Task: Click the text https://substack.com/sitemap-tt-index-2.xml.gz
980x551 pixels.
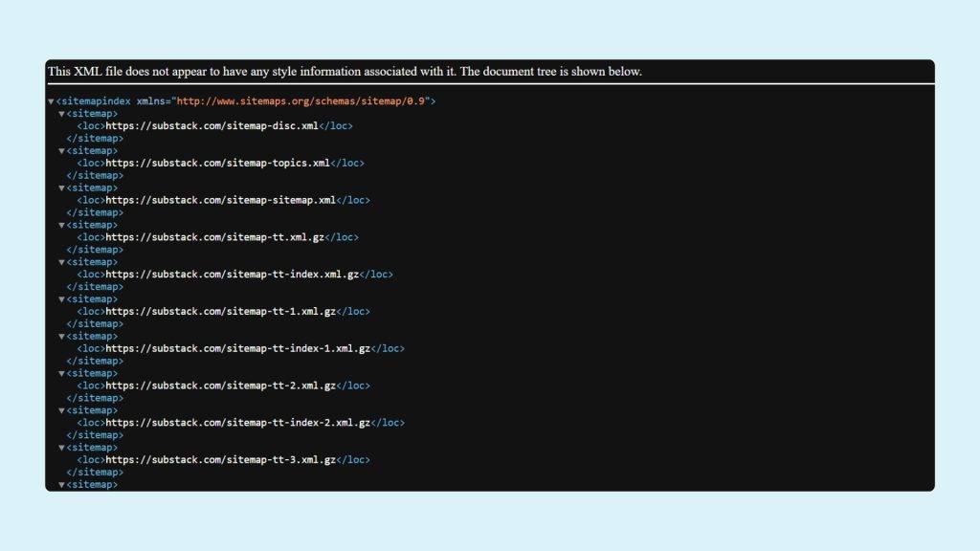Action: [x=238, y=423]
